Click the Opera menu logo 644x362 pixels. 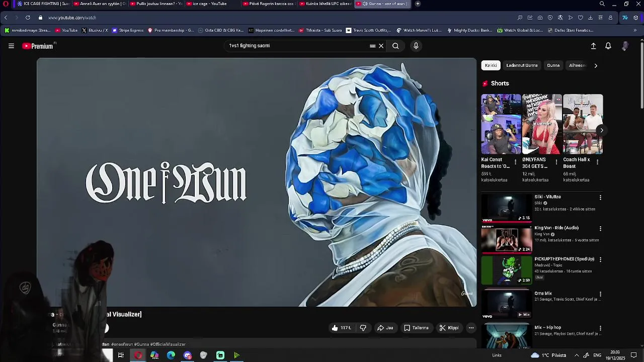click(6, 4)
